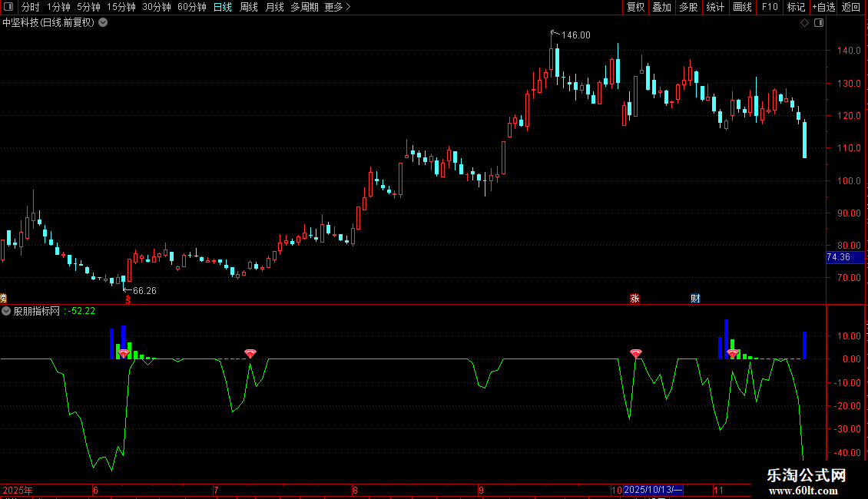Open the 统计 statistics tool
Viewport: 868px width, 499px height.
coord(715,7)
